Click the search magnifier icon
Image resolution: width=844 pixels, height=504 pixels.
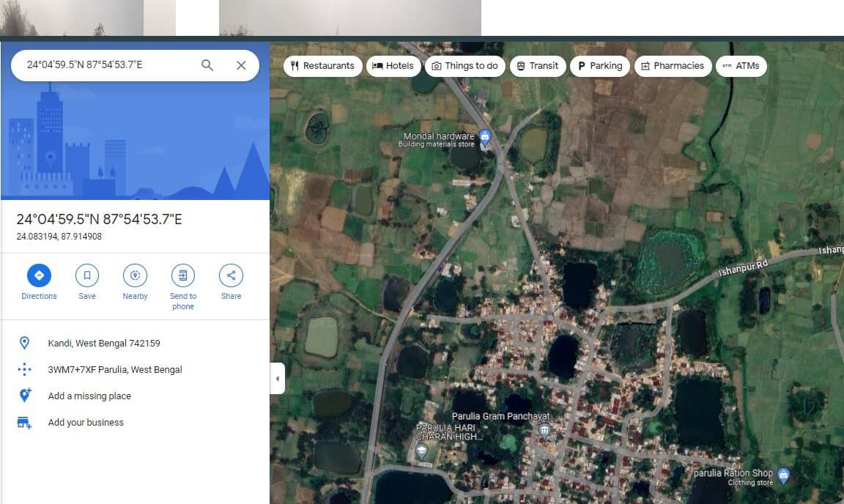[x=207, y=65]
